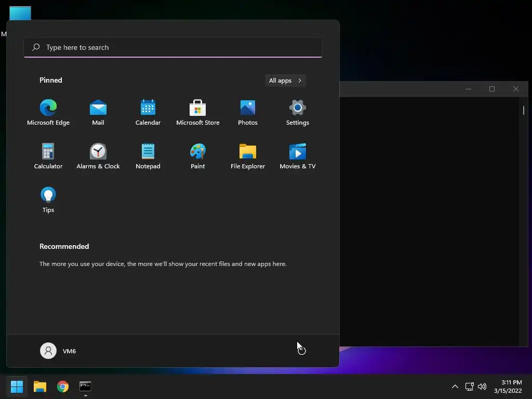Open the Paint app
Viewport: 532px width, 399px height.
(x=198, y=156)
